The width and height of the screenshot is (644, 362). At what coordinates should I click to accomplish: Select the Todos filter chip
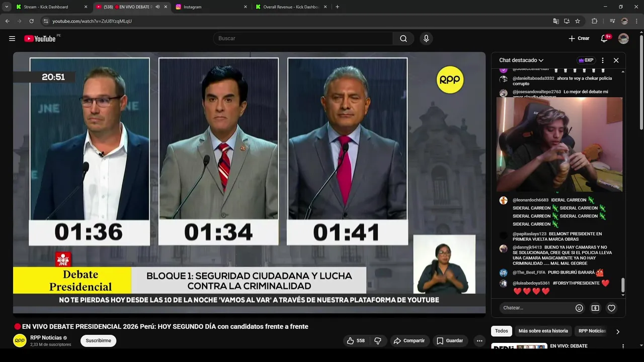(x=502, y=331)
